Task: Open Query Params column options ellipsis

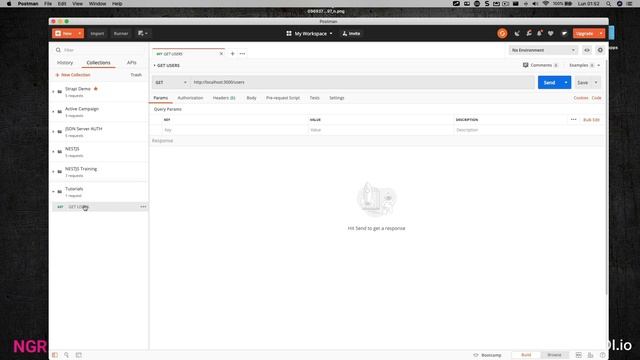Action: click(x=573, y=120)
